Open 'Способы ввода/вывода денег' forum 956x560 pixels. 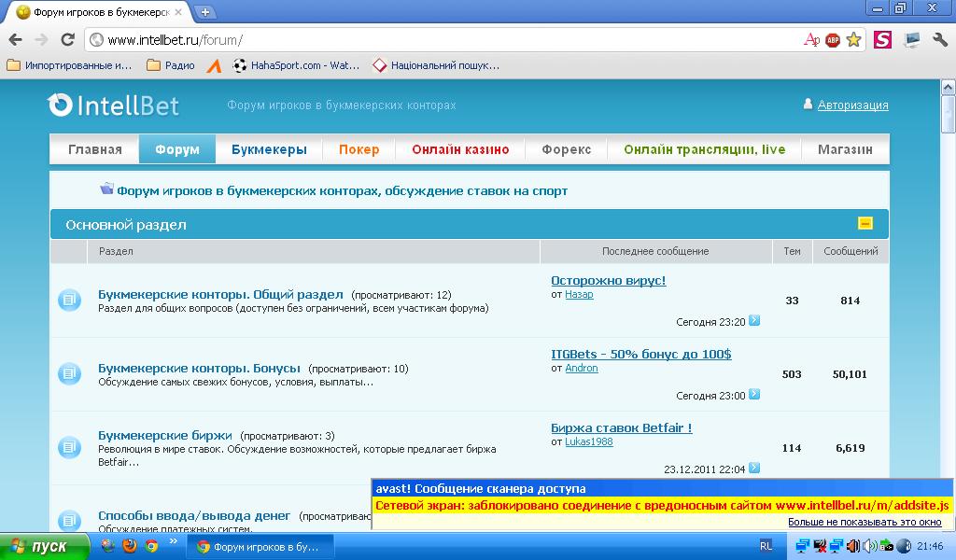(194, 515)
